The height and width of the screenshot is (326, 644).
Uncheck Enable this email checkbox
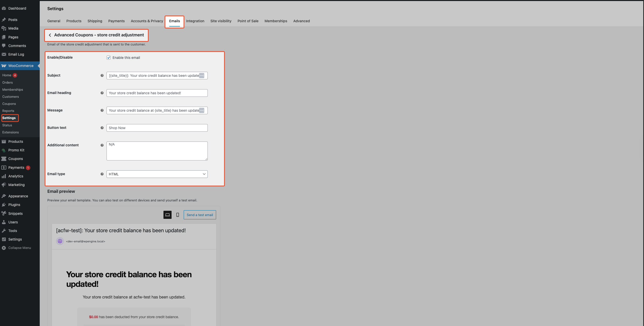(x=109, y=58)
